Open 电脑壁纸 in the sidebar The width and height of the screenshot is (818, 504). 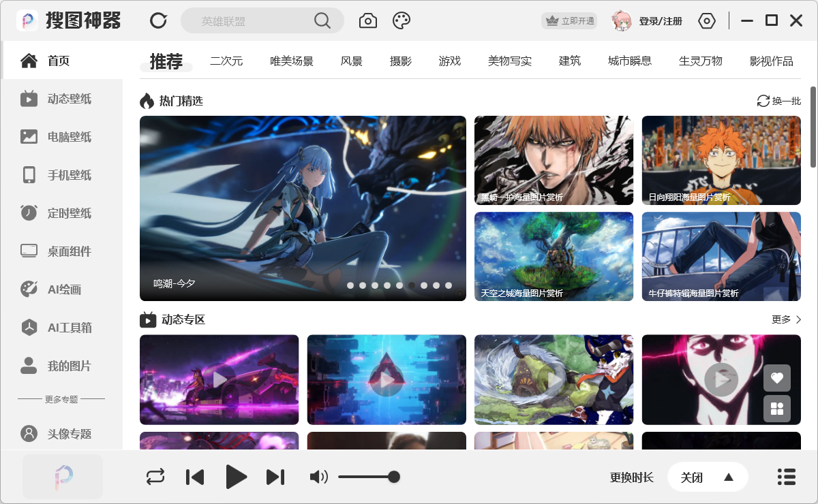point(61,137)
